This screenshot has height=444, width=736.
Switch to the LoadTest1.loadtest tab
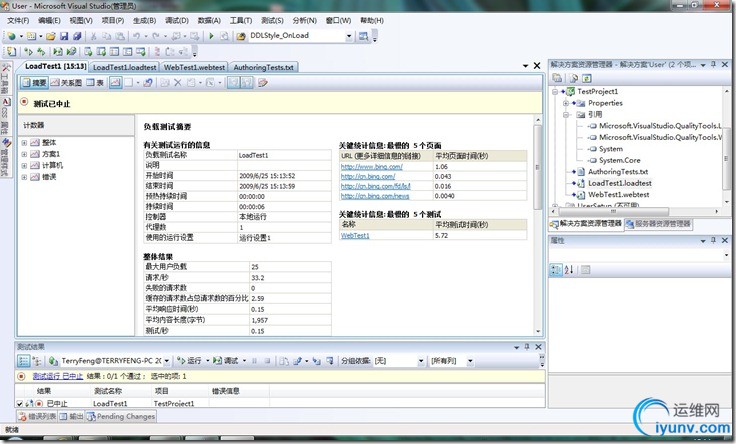point(124,68)
